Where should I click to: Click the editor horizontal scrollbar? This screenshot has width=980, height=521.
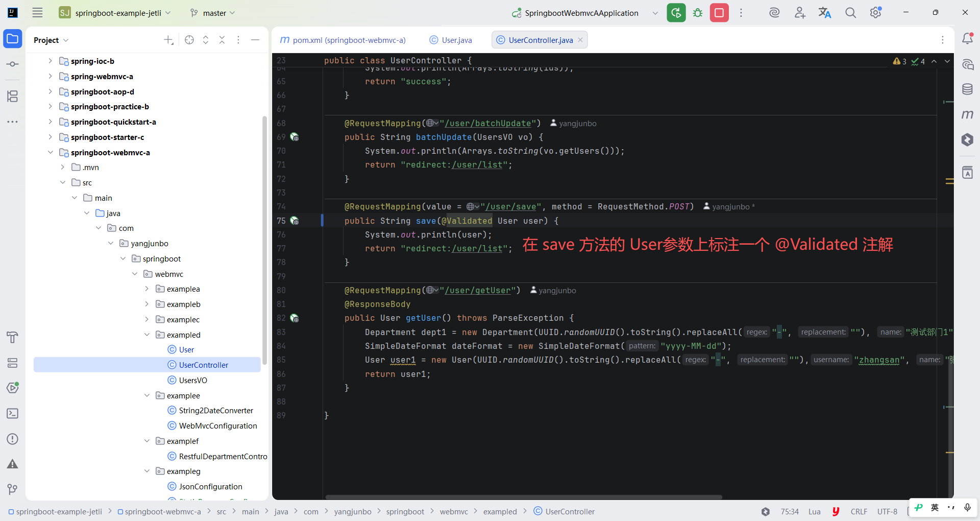(x=524, y=497)
